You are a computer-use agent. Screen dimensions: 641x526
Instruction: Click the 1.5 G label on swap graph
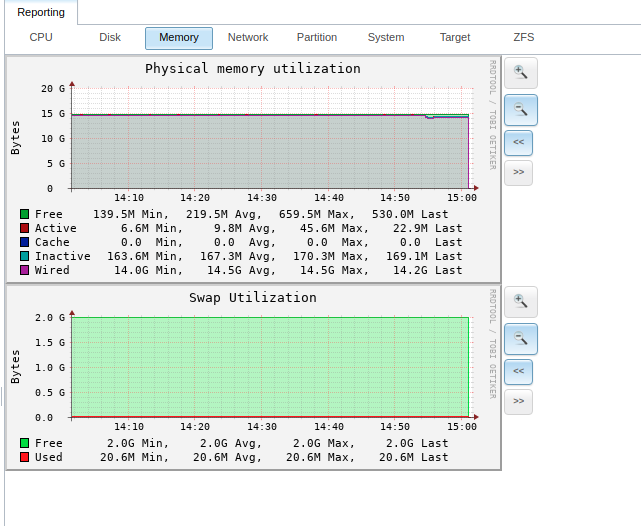tap(49, 342)
